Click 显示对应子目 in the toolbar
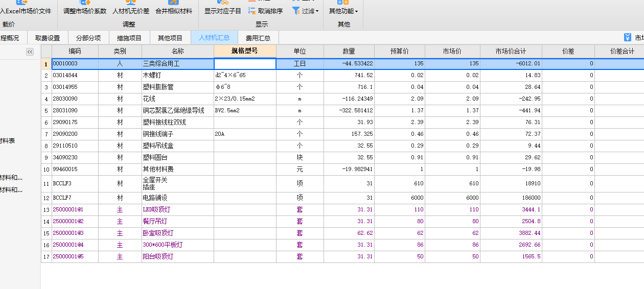This screenshot has height=289, width=644. (223, 8)
